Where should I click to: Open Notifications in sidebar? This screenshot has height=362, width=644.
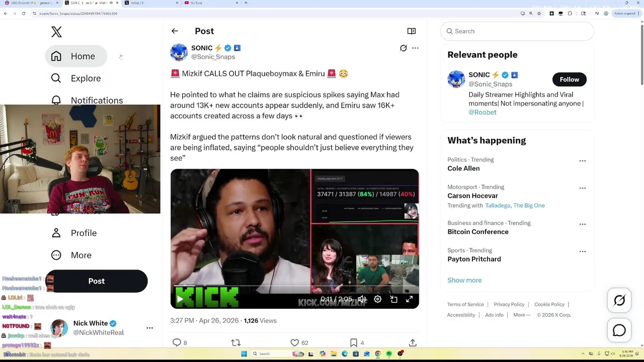[87, 100]
